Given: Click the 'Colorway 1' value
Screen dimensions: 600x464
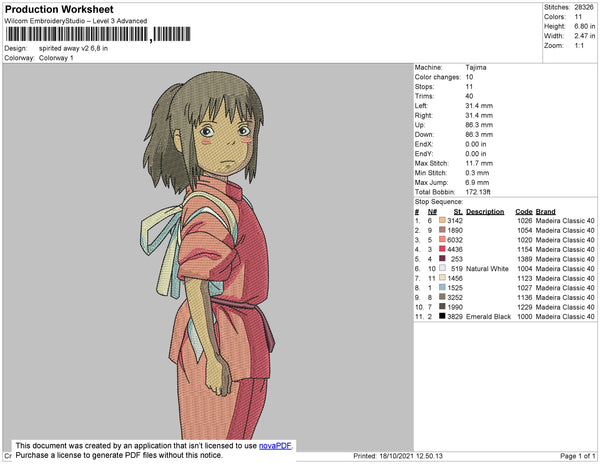Looking at the screenshot, I should pos(56,58).
